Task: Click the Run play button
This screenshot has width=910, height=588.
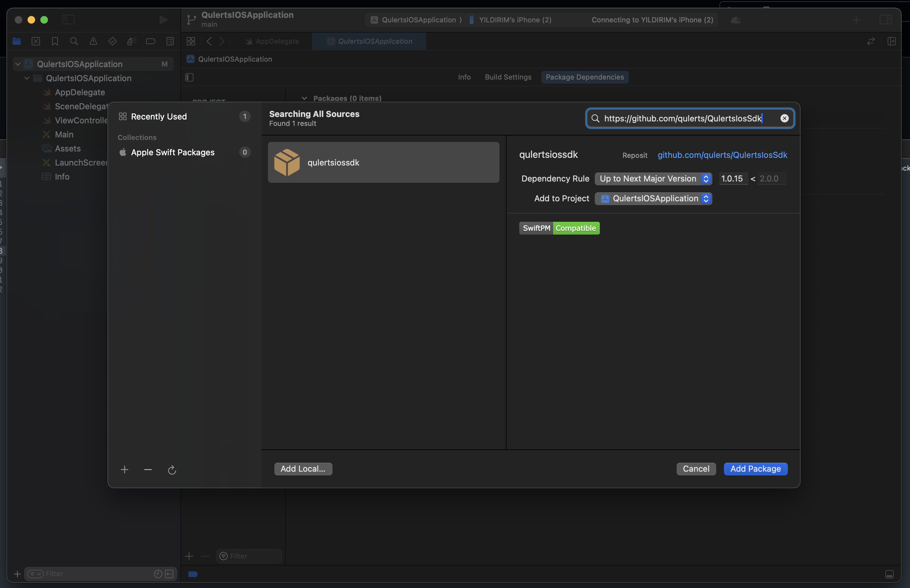Action: point(163,19)
